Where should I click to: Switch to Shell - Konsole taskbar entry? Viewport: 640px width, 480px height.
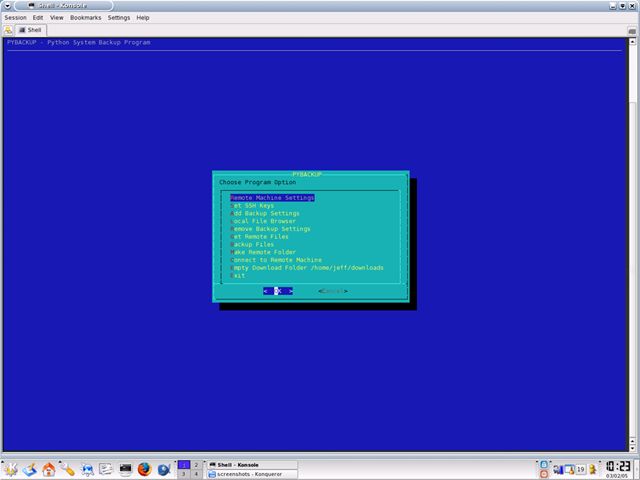[x=253, y=465]
